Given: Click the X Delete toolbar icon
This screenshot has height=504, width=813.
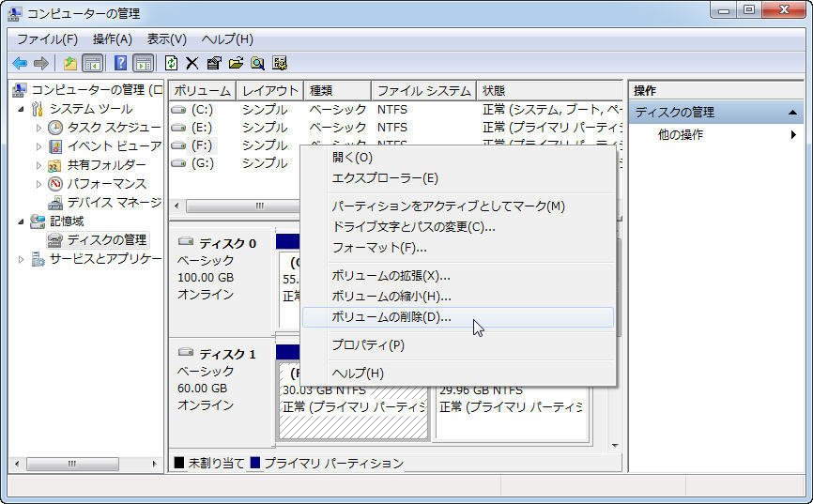Looking at the screenshot, I should pos(192,64).
